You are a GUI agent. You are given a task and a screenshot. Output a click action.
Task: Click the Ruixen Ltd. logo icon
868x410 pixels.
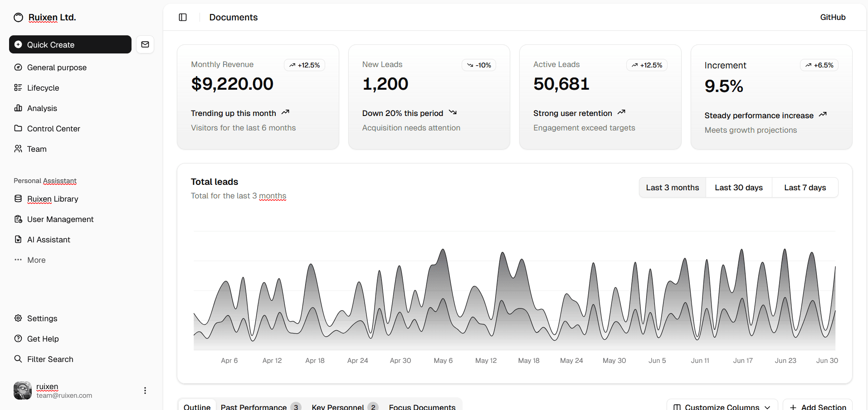coord(18,18)
